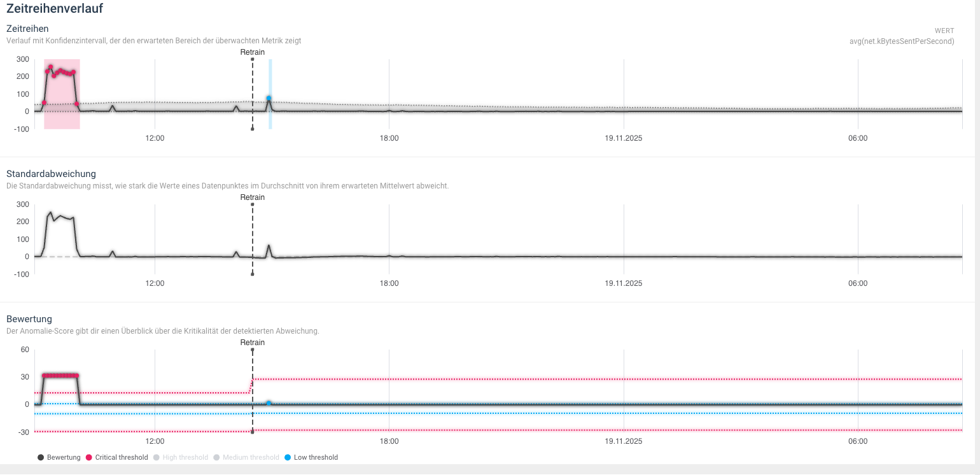980x475 pixels.
Task: Click the Retrain label above the Bewertung chart
Action: click(253, 343)
